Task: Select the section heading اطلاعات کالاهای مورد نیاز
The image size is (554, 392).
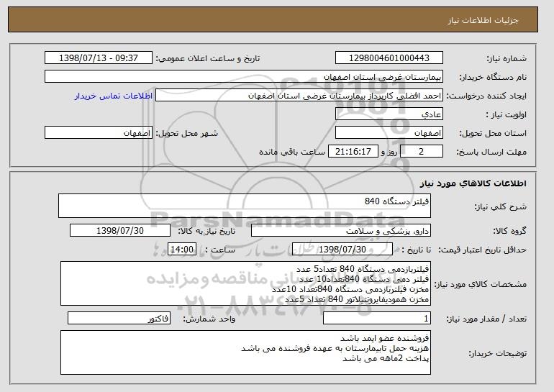Action: coord(473,183)
